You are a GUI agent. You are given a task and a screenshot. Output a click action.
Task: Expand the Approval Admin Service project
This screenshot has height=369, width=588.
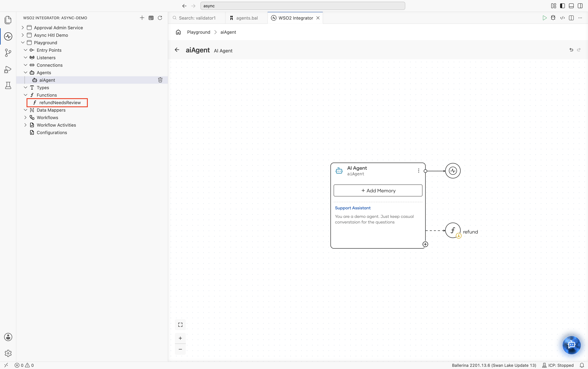coord(23,28)
